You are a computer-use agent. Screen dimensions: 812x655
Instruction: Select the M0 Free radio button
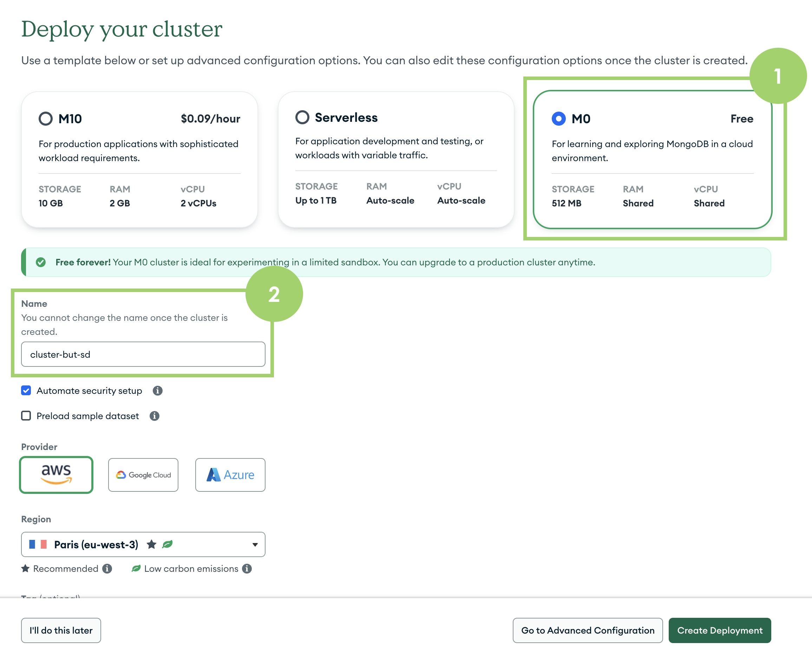559,119
